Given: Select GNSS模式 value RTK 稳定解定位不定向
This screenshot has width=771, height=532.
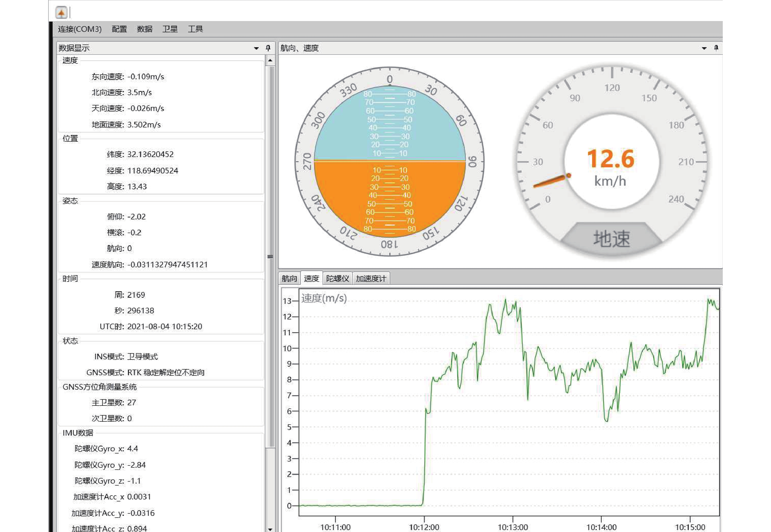Looking at the screenshot, I should pos(166,372).
